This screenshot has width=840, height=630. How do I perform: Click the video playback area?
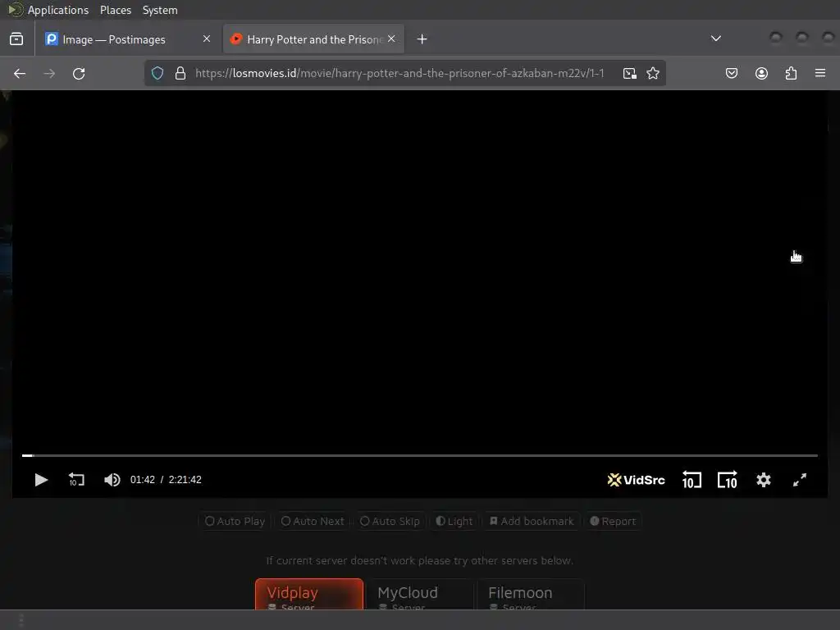coord(419,271)
